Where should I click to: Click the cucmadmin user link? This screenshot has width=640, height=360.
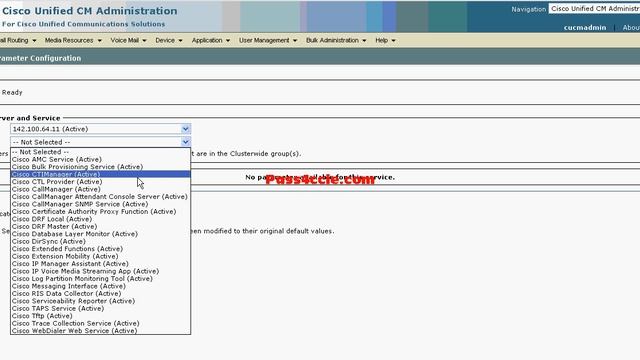584,28
